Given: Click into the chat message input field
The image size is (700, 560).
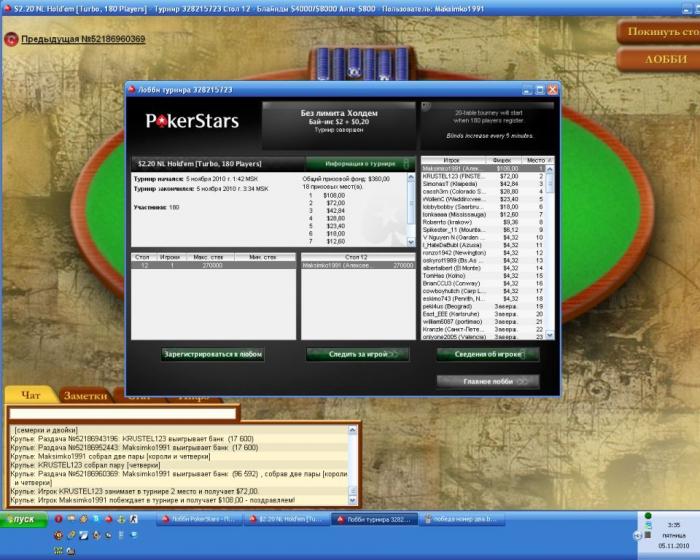Looking at the screenshot, I should [x=122, y=414].
